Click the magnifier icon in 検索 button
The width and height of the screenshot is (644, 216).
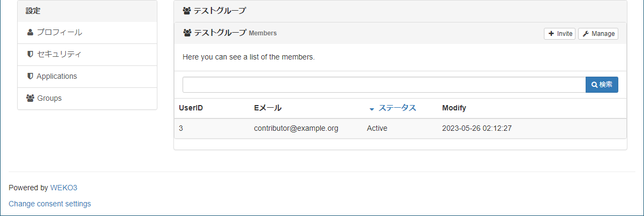[594, 85]
